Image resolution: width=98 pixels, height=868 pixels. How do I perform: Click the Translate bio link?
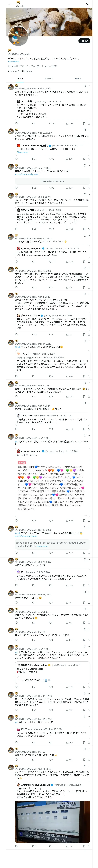[14, 62]
